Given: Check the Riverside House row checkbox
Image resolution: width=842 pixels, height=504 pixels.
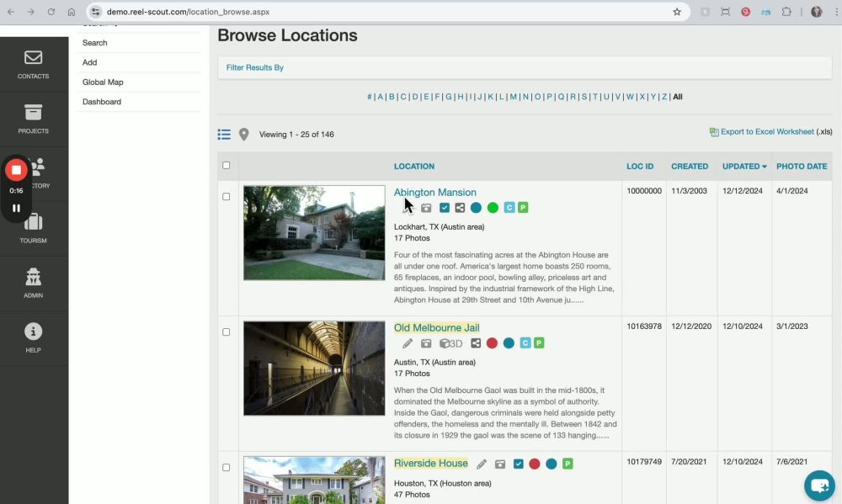Looking at the screenshot, I should pos(226,467).
